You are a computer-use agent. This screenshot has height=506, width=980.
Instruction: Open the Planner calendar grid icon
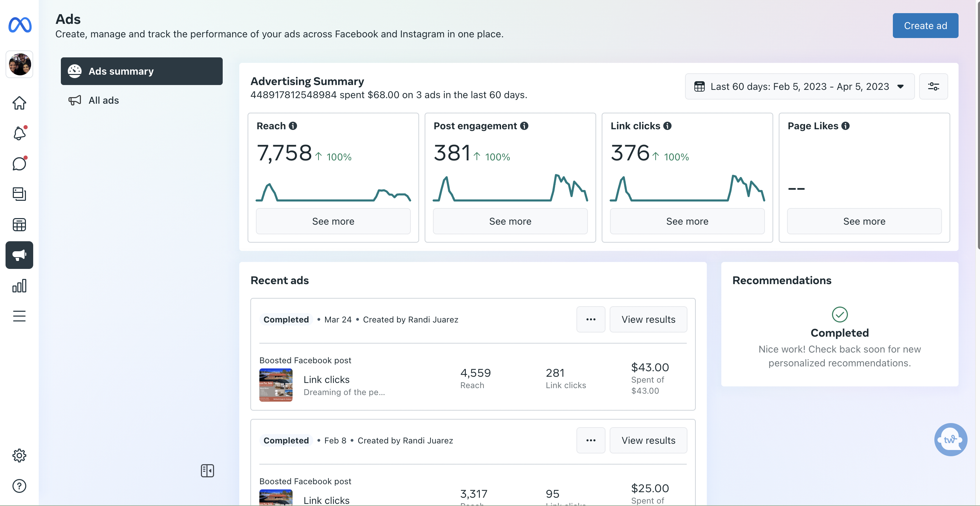(x=19, y=225)
